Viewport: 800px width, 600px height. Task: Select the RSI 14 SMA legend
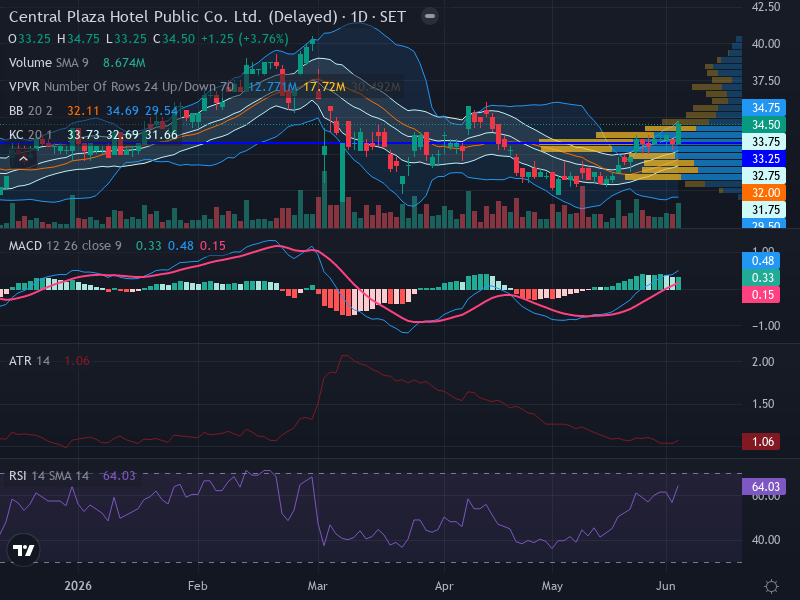pyautogui.click(x=48, y=476)
